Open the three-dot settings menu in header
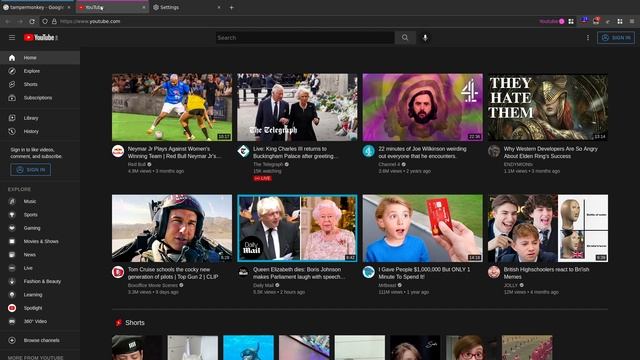Image resolution: width=640 pixels, height=360 pixels. point(588,38)
